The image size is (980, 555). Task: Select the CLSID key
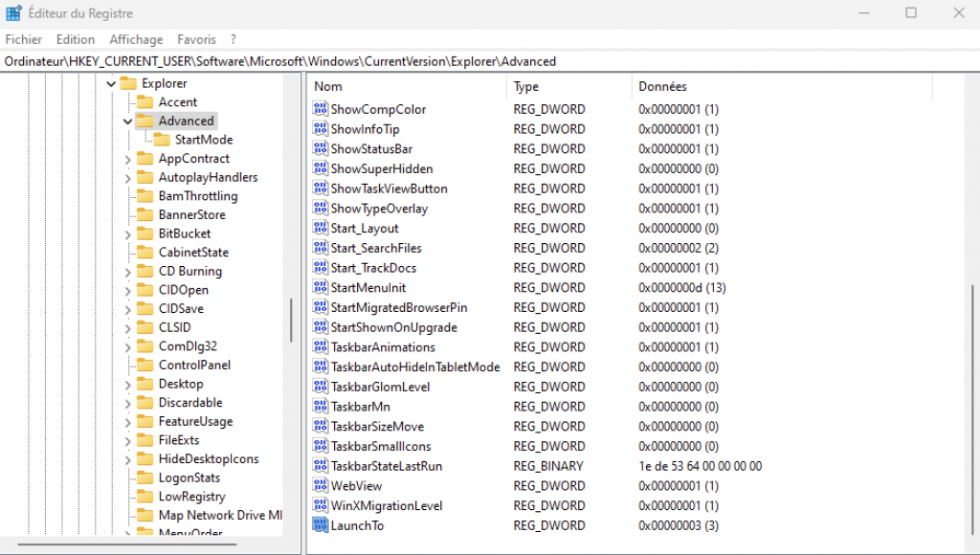tap(174, 327)
